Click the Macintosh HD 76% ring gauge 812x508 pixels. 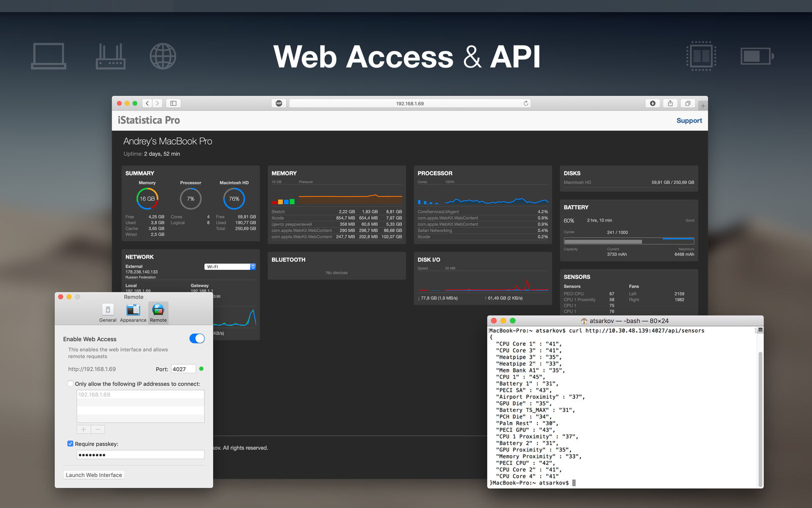coord(234,199)
